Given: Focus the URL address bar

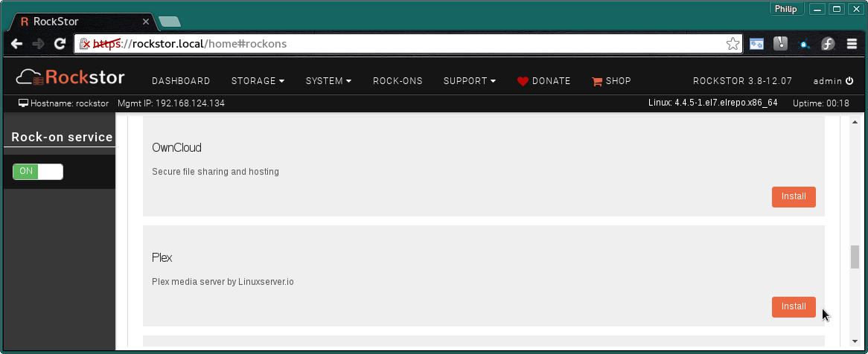Looking at the screenshot, I should tap(407, 44).
